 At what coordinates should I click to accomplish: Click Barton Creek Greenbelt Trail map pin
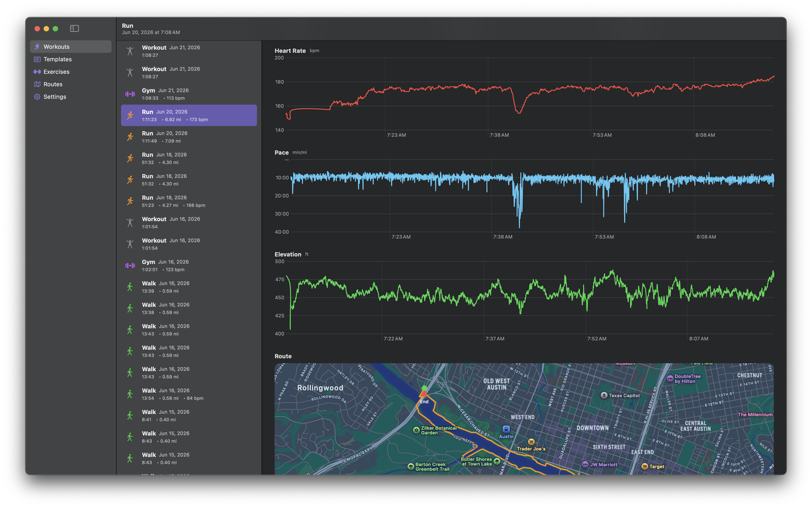(411, 466)
